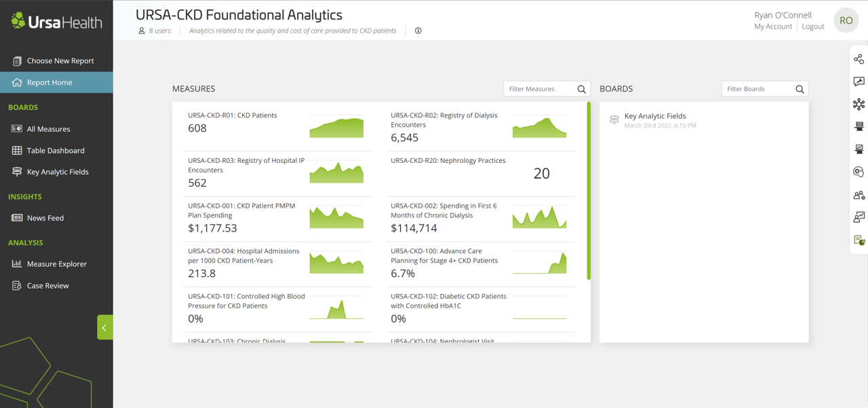Click the CKD Patients sparkline chart
Image resolution: width=868 pixels, height=408 pixels.
click(x=336, y=128)
